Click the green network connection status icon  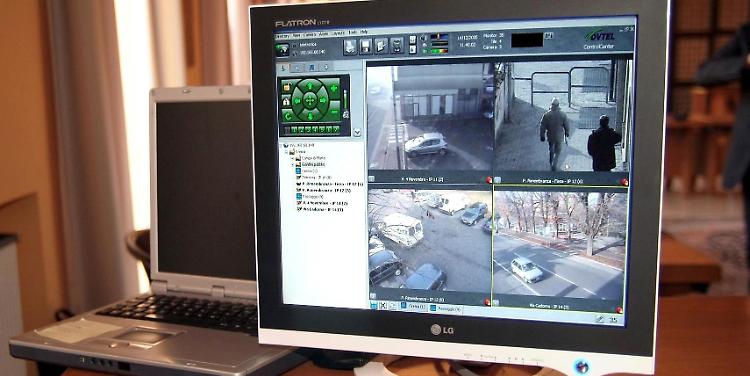point(283,50)
